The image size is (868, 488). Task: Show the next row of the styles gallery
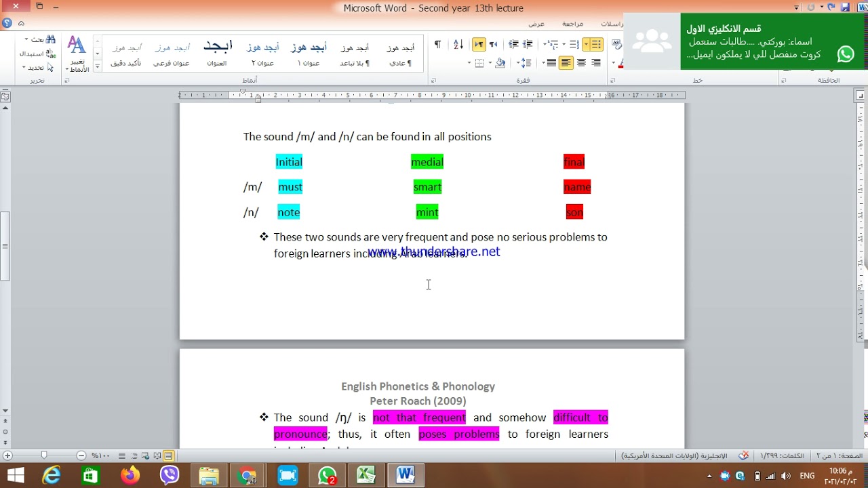click(98, 53)
